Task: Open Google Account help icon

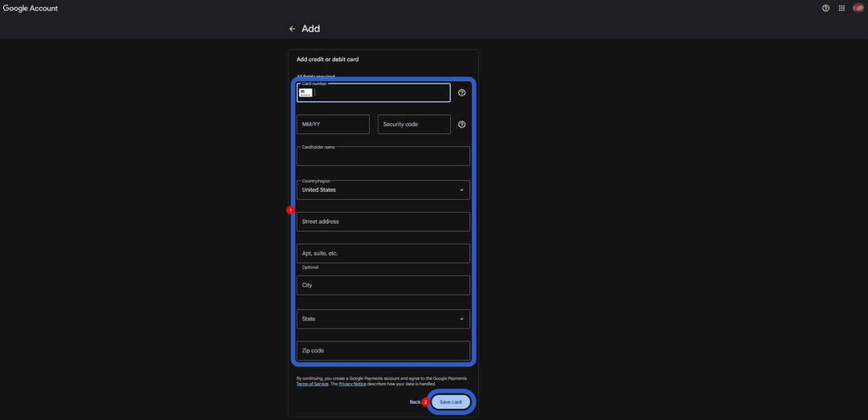Action: pyautogui.click(x=825, y=8)
